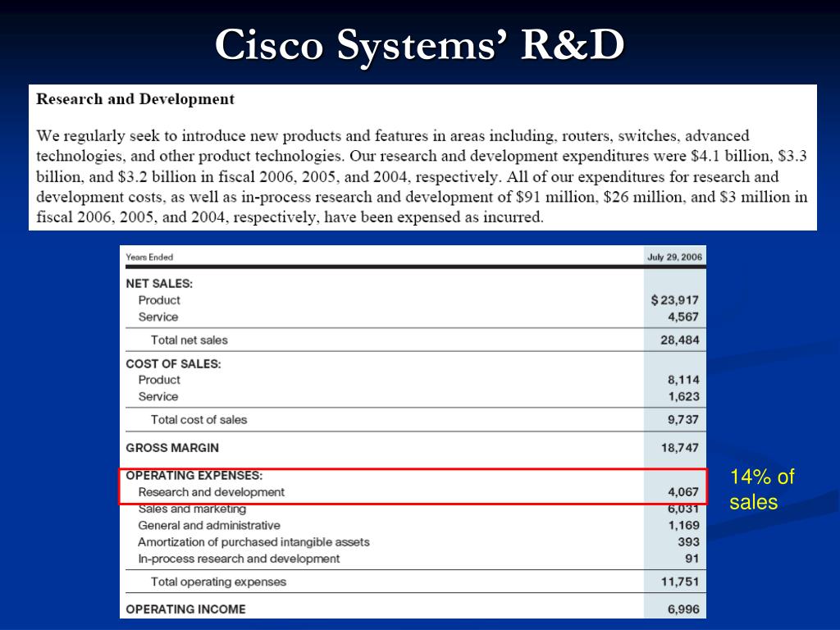Image resolution: width=840 pixels, height=630 pixels.
Task: Select the "OPERATING INCOME" row label
Action: pyautogui.click(x=185, y=609)
